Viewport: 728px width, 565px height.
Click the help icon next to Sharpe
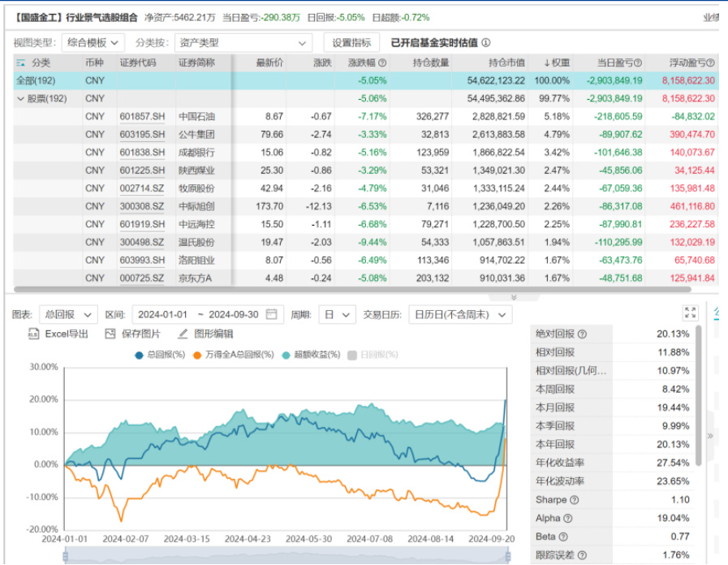point(575,500)
